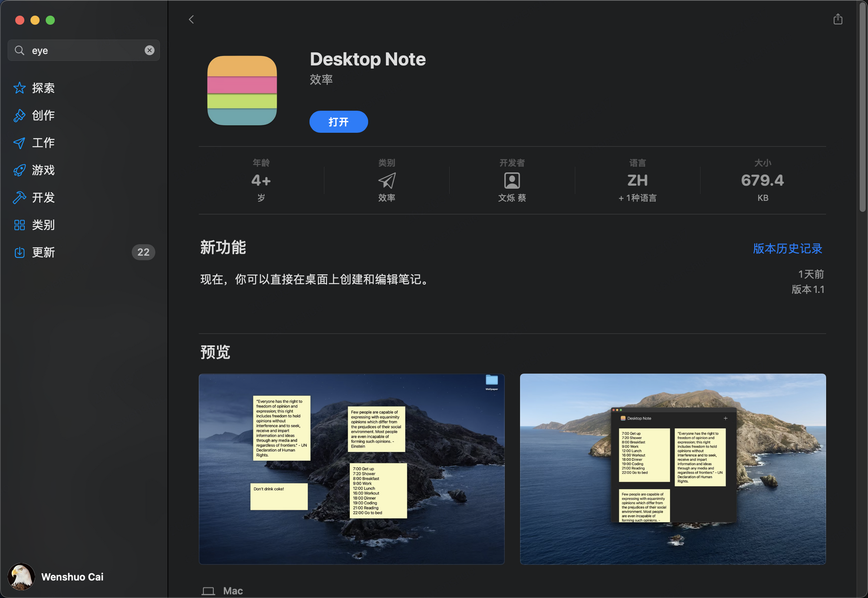Click the 探索 star icon
This screenshot has height=598, width=868.
click(x=20, y=88)
